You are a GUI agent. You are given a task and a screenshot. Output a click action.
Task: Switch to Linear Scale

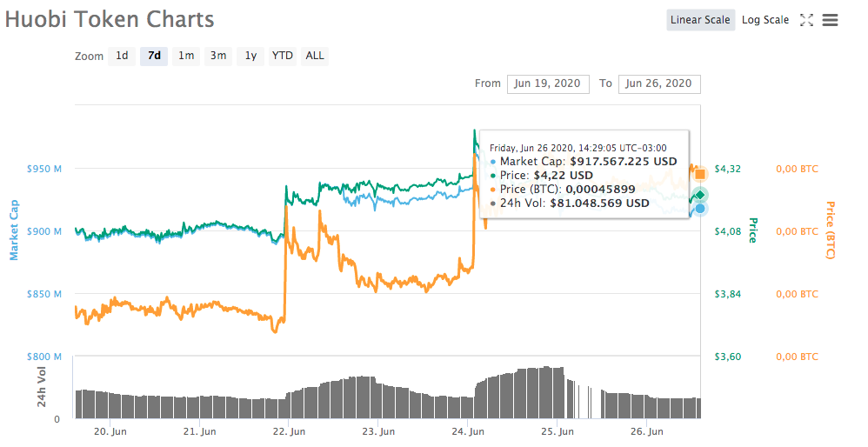pyautogui.click(x=700, y=20)
